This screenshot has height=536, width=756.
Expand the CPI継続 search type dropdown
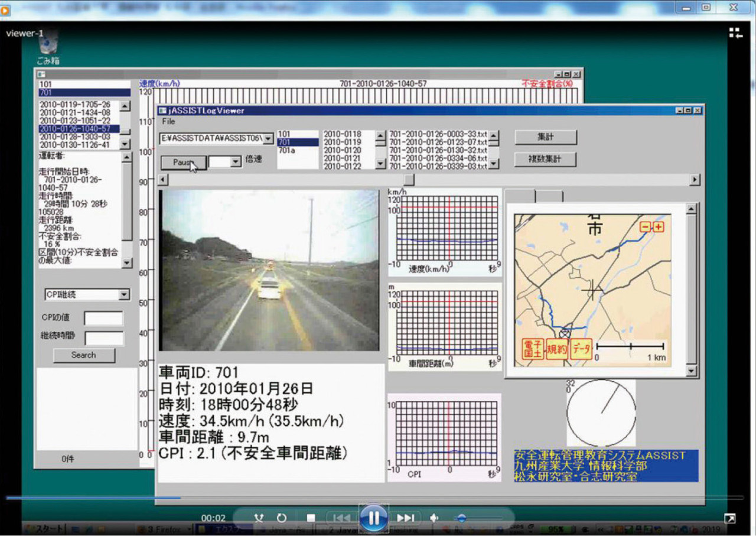[123, 294]
